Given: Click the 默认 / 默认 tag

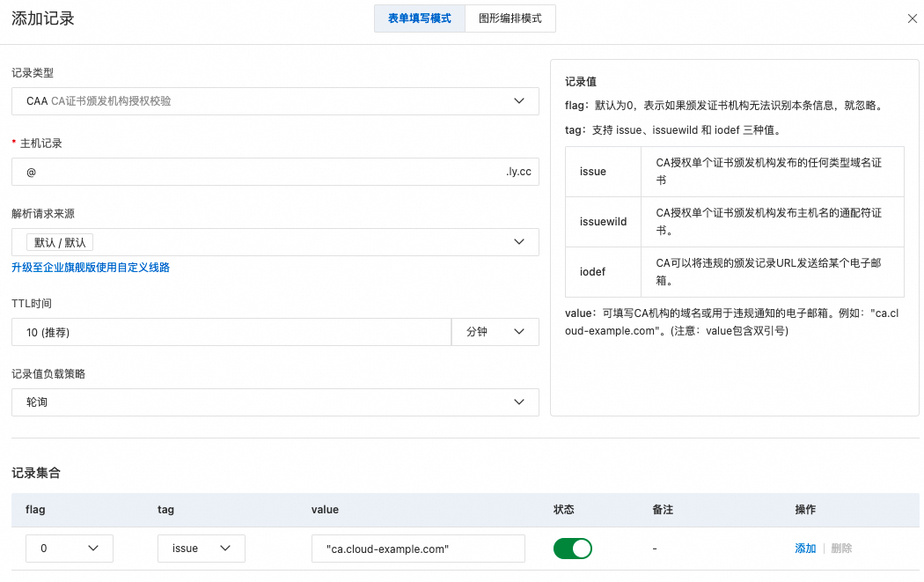Looking at the screenshot, I should (60, 242).
